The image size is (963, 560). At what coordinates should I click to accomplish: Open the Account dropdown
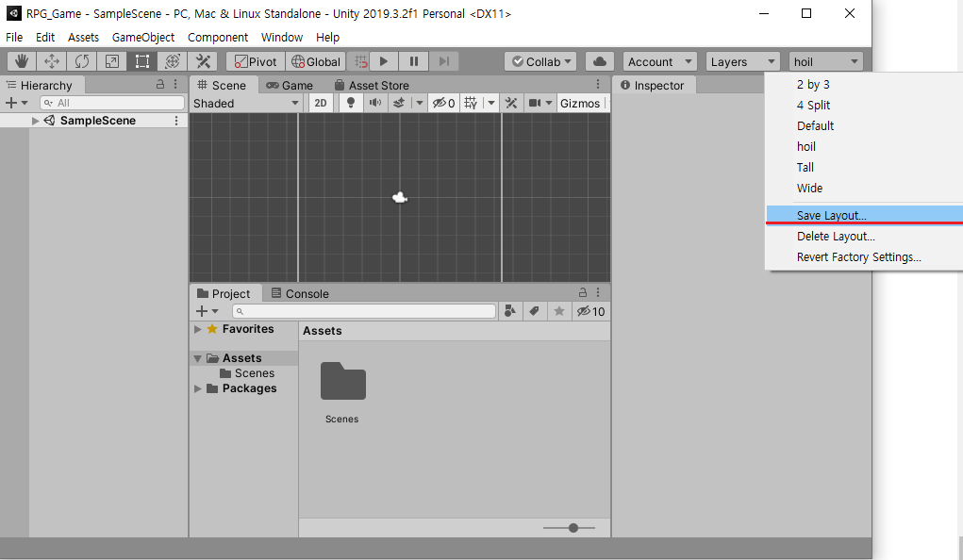(x=660, y=61)
